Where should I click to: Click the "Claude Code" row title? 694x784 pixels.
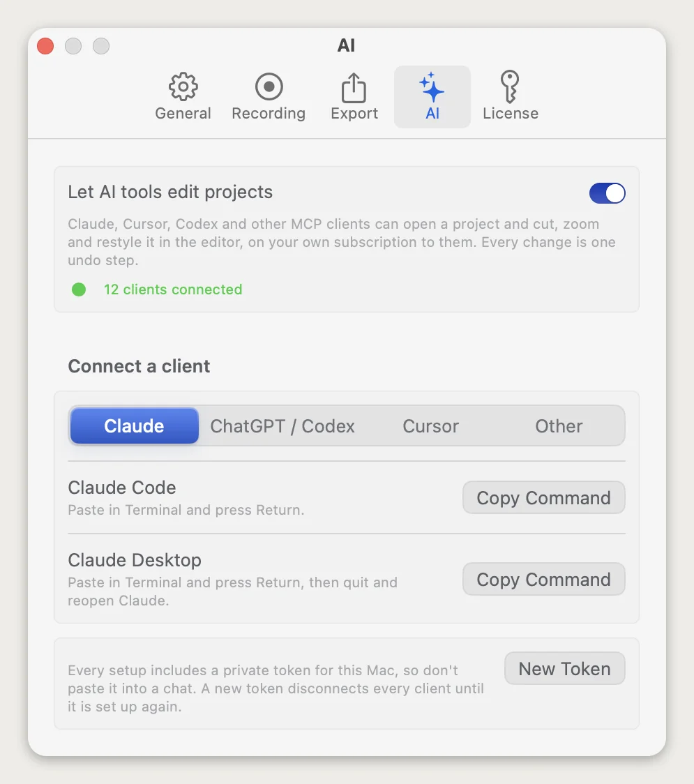click(122, 488)
